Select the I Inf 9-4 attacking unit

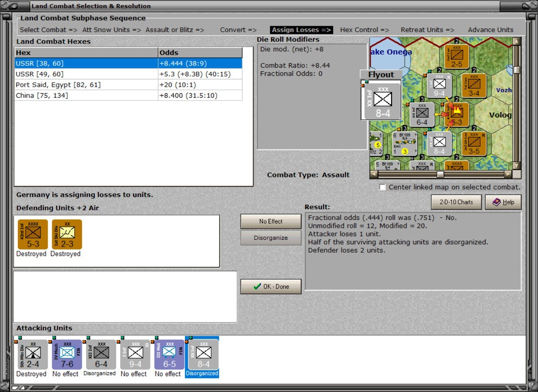135,355
